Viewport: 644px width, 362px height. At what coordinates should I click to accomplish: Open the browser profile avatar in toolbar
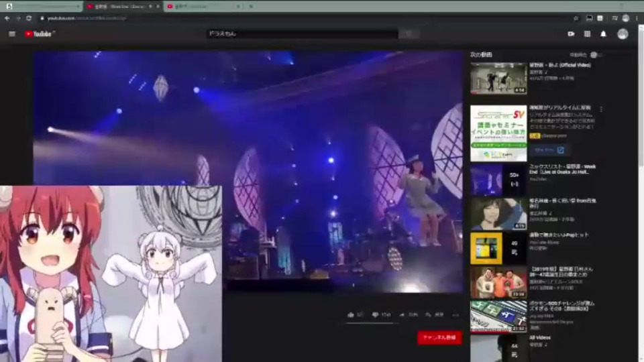click(626, 18)
